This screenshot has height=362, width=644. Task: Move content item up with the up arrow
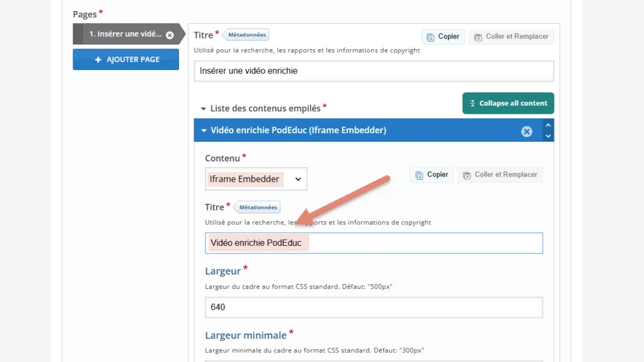[548, 125]
